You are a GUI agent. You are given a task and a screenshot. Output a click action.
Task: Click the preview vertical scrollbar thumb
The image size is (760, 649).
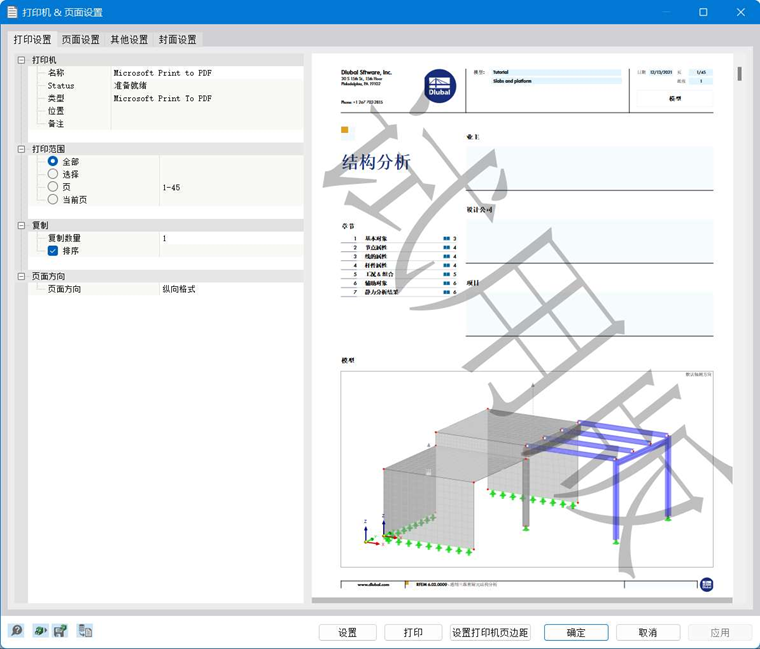click(740, 74)
